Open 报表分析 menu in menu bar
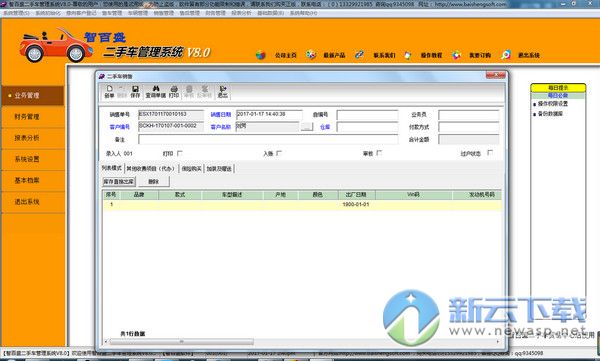600x361 pixels. [241, 13]
